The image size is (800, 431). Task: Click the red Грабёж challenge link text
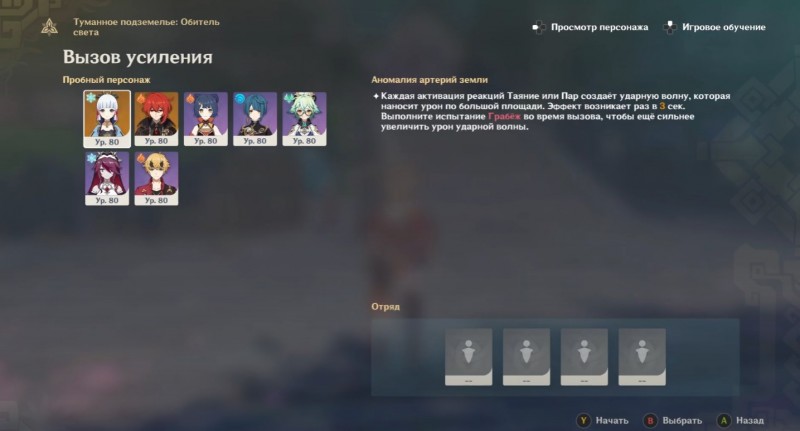click(504, 116)
